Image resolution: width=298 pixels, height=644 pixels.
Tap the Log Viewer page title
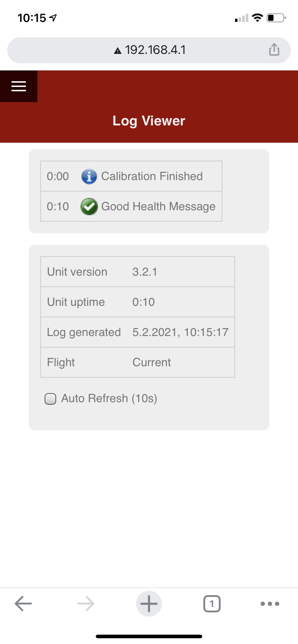click(149, 121)
